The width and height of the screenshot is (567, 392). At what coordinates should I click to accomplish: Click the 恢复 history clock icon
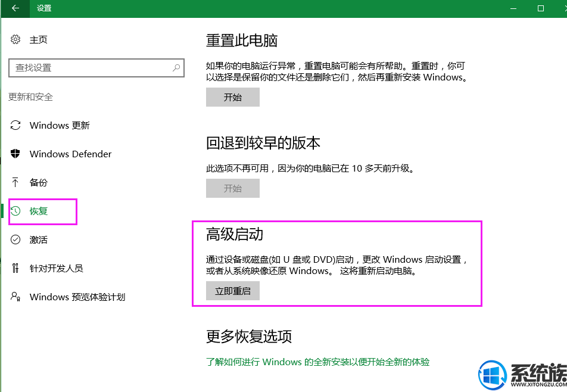point(15,211)
